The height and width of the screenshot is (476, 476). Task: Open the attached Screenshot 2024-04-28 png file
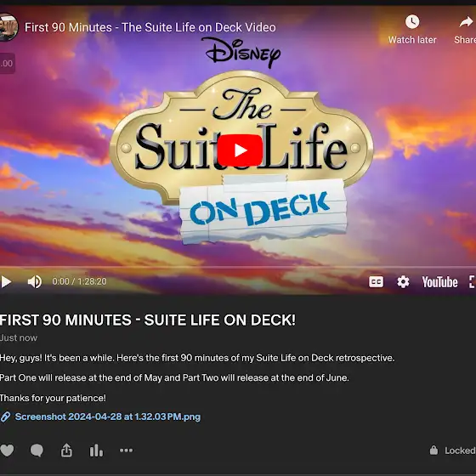108,416
